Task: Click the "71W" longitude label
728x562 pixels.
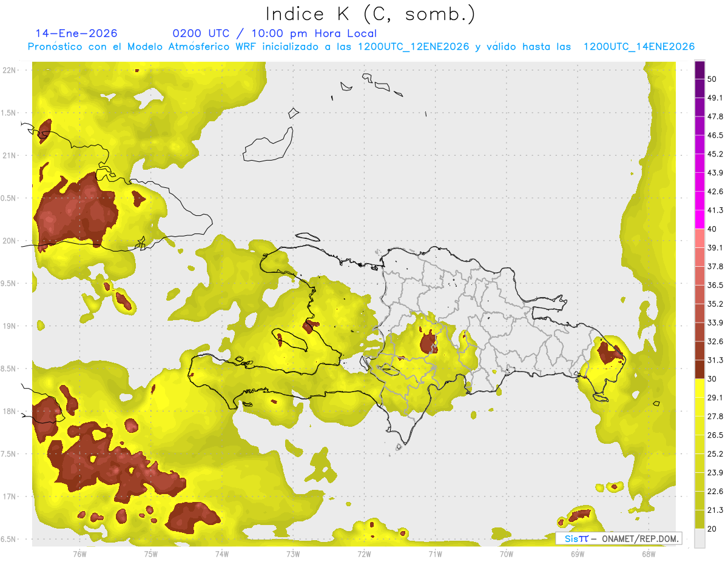Action: [435, 553]
